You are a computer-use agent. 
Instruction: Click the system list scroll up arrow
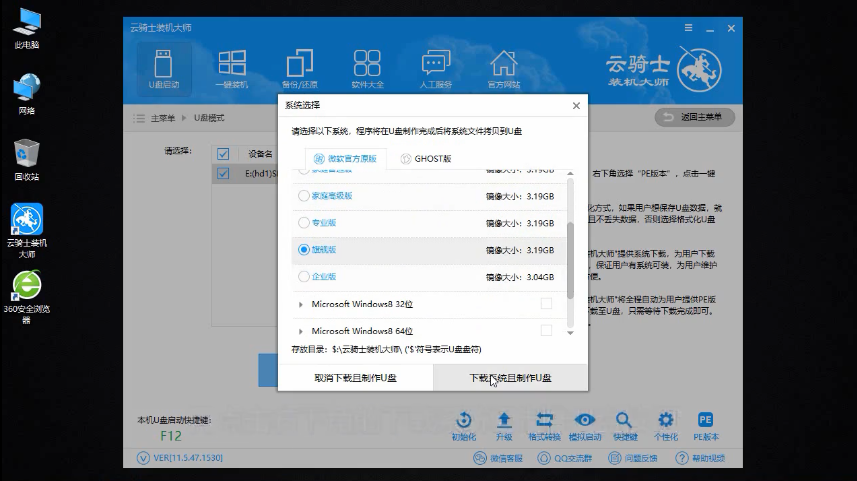click(570, 173)
